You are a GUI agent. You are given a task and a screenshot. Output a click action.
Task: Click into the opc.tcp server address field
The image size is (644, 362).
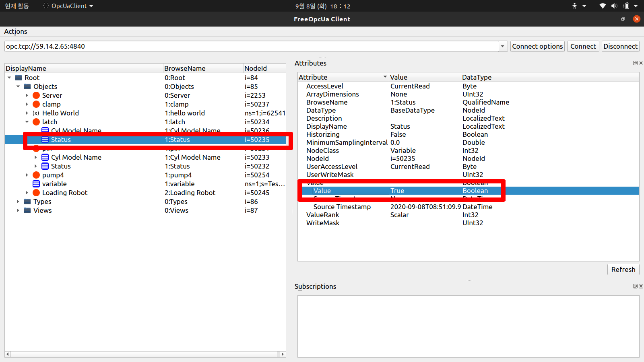click(250, 46)
